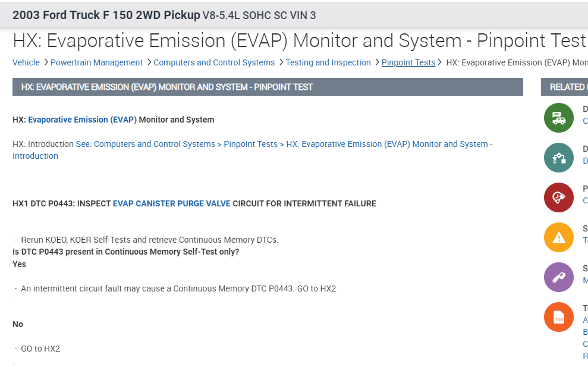Click the EVAP abbreviation link in subheading

[123, 120]
